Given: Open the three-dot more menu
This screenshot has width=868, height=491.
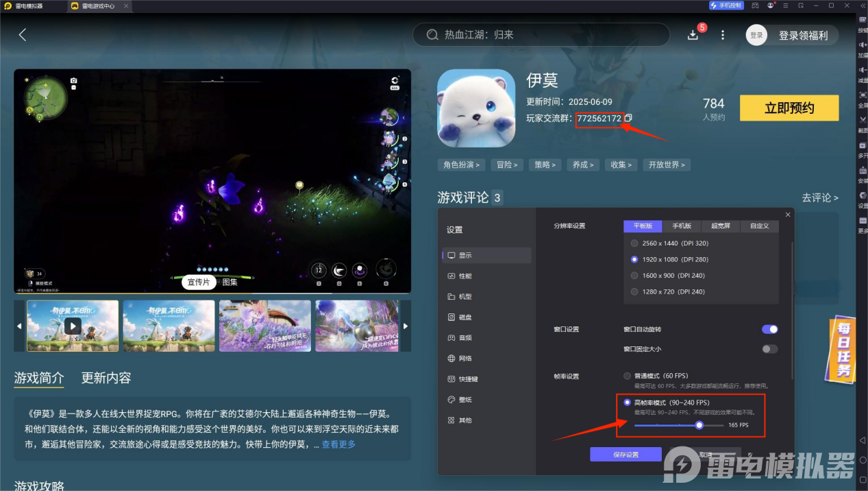Looking at the screenshot, I should [722, 35].
